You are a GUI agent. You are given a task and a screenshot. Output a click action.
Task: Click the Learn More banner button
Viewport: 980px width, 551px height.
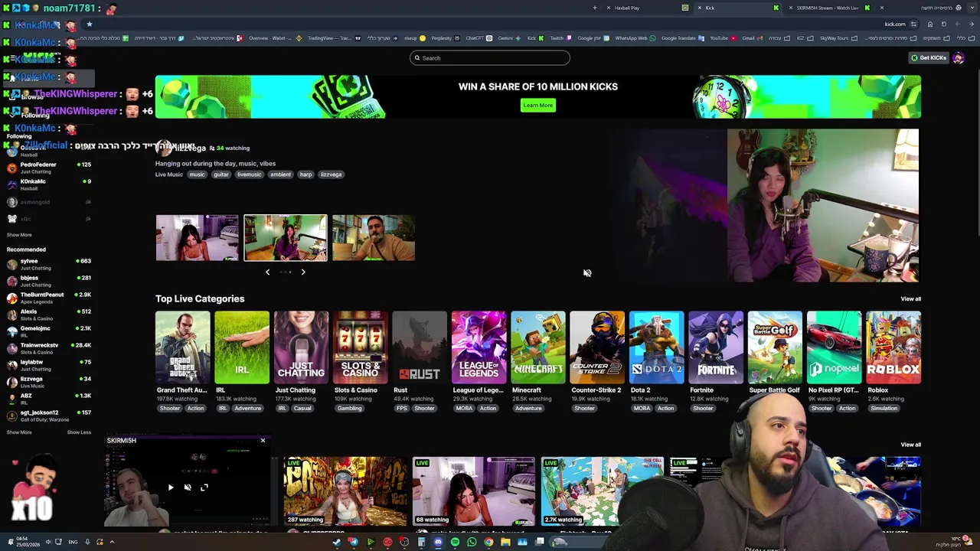537,106
